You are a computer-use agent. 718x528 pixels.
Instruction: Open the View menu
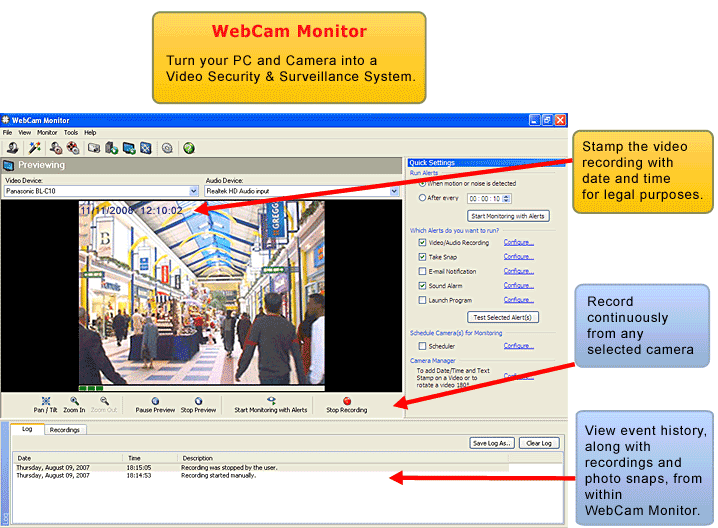click(25, 132)
